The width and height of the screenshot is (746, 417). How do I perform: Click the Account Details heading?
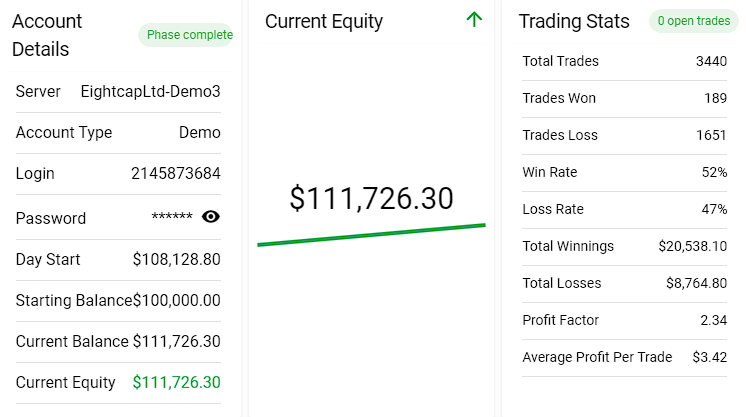48,35
